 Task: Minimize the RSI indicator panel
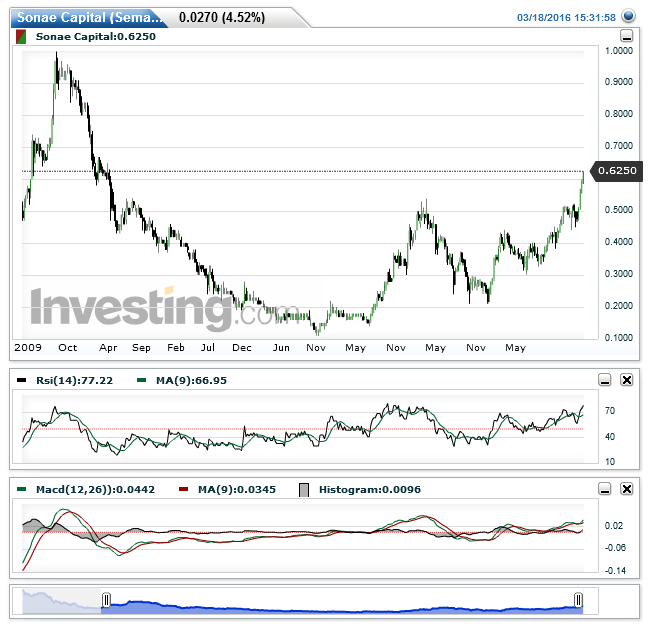(x=605, y=380)
